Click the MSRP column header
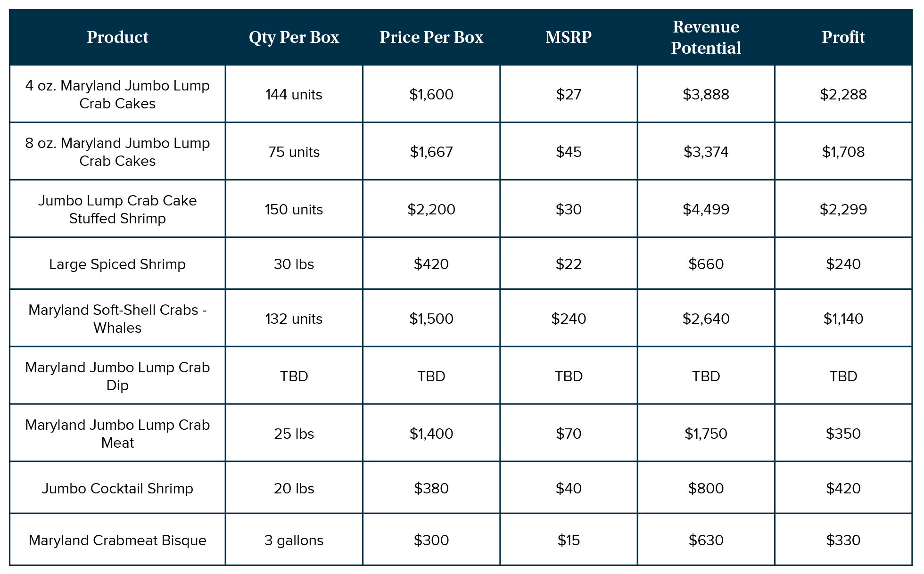The image size is (924, 574). pos(569,37)
